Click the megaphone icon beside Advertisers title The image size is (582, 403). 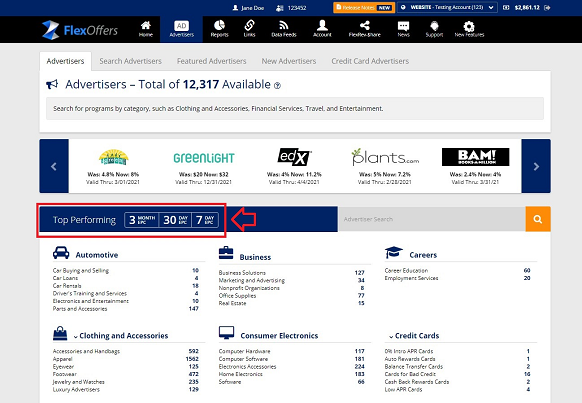52,84
